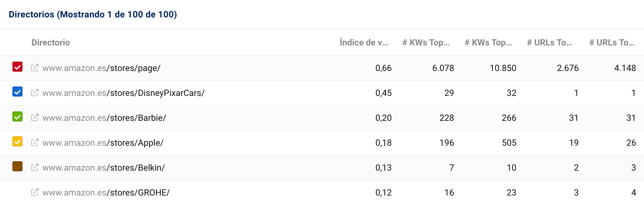Open external link icon for DisneyPixarCars directory

coord(35,93)
